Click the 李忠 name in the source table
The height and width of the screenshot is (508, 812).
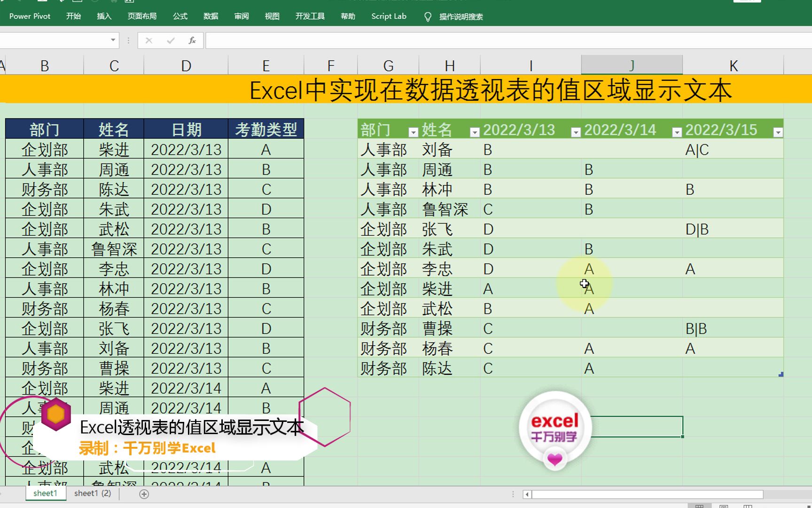point(114,269)
